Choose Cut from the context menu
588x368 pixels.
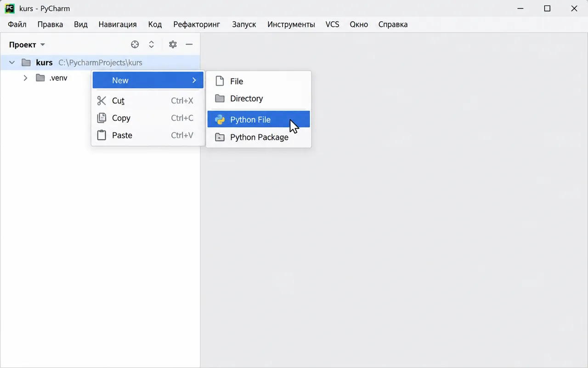[148, 101]
